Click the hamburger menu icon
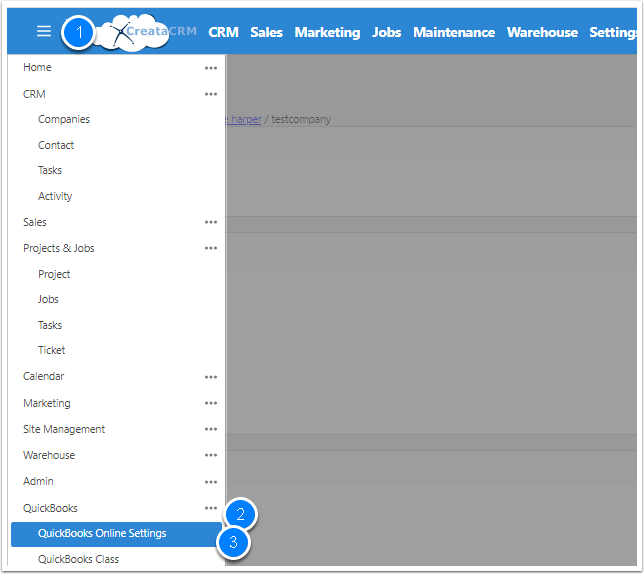This screenshot has width=644, height=574. pyautogui.click(x=43, y=31)
